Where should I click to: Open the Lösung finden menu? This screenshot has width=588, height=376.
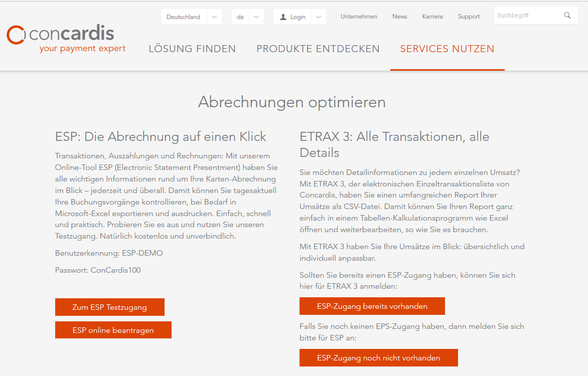click(x=192, y=49)
